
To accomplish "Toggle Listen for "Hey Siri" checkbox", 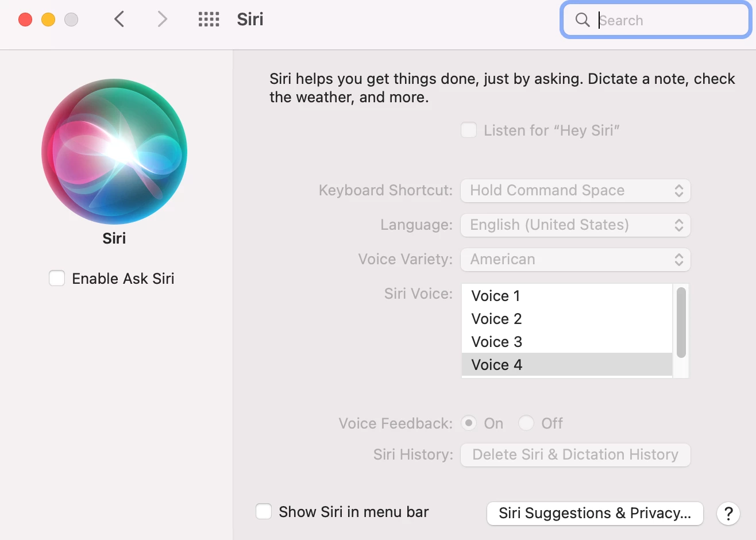I will click(x=469, y=130).
